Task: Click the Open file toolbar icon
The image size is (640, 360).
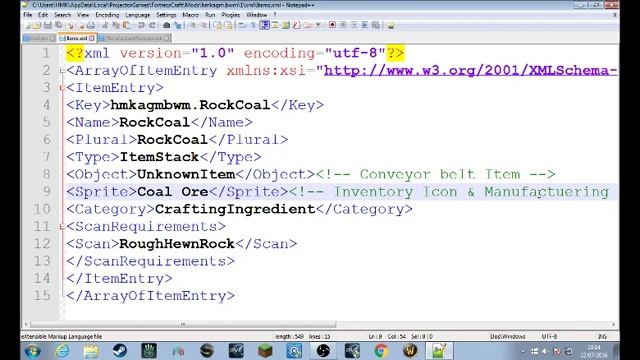Action: (37, 25)
